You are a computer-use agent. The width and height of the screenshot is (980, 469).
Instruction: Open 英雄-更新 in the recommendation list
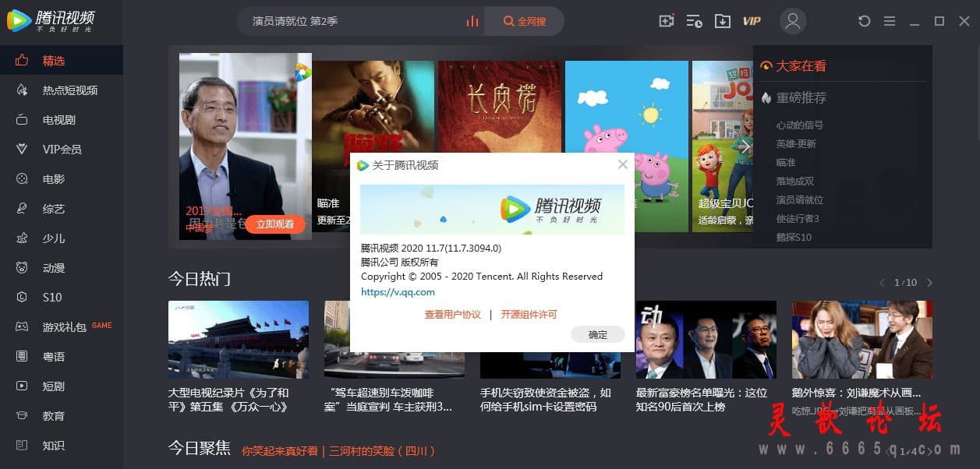click(x=796, y=144)
